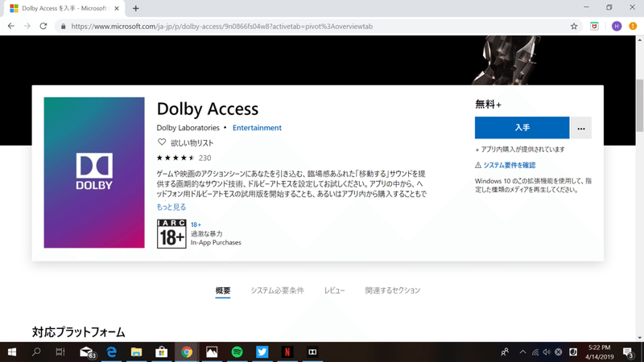The image size is (644, 362).
Task: View the site security lock info
Action: pyautogui.click(x=63, y=27)
